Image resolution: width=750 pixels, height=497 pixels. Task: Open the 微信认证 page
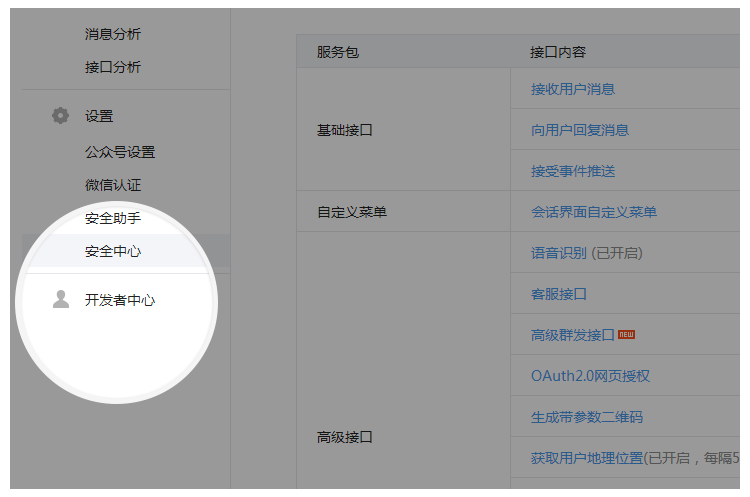point(113,185)
